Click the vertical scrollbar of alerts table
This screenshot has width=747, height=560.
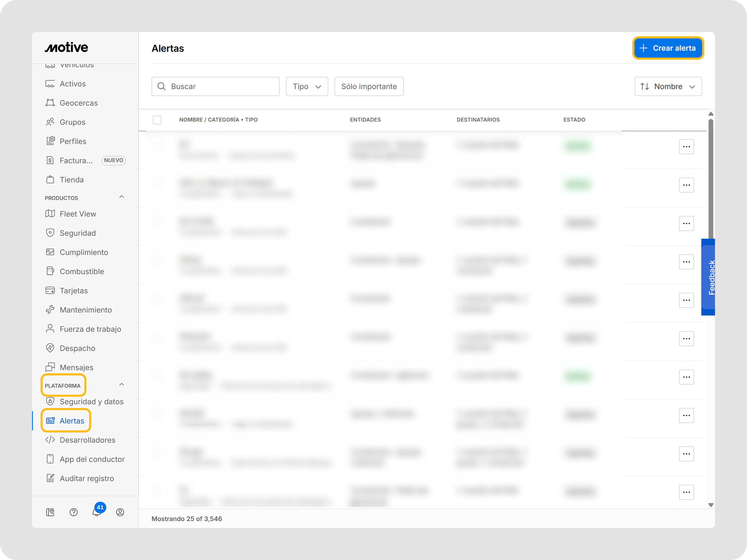710,179
